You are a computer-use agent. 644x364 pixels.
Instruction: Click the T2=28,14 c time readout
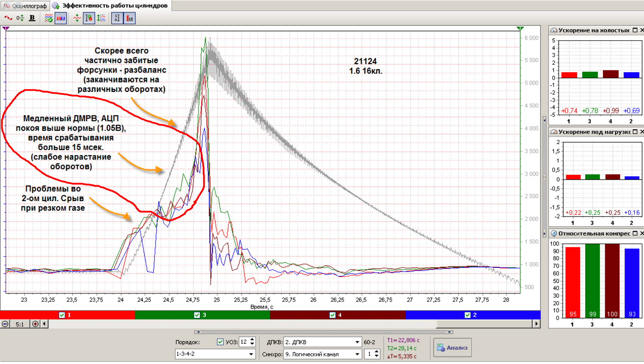tap(402, 349)
